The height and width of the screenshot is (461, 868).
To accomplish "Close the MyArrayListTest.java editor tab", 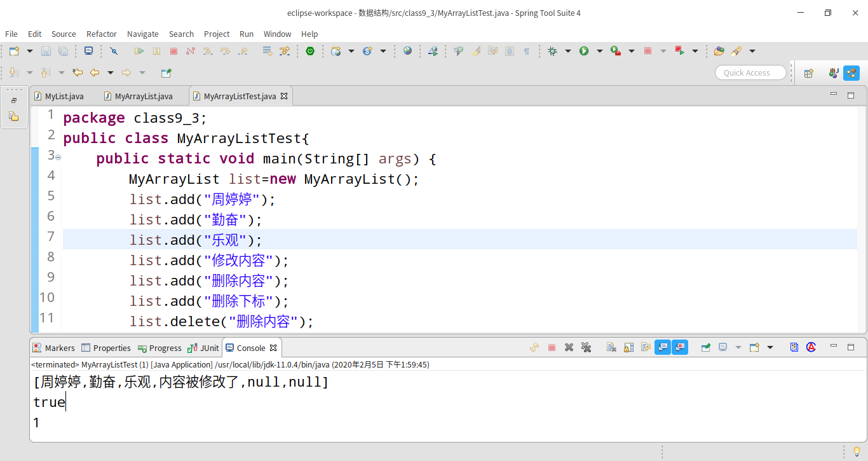I will (x=284, y=96).
